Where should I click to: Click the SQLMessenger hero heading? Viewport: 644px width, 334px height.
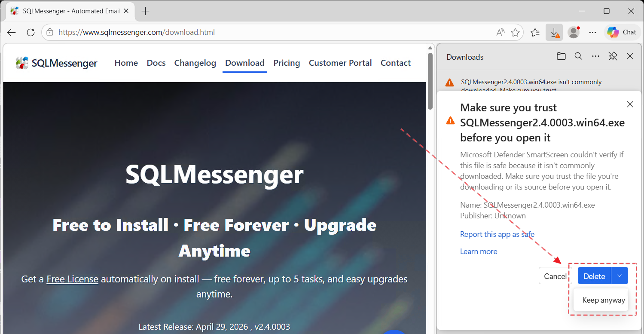(214, 174)
